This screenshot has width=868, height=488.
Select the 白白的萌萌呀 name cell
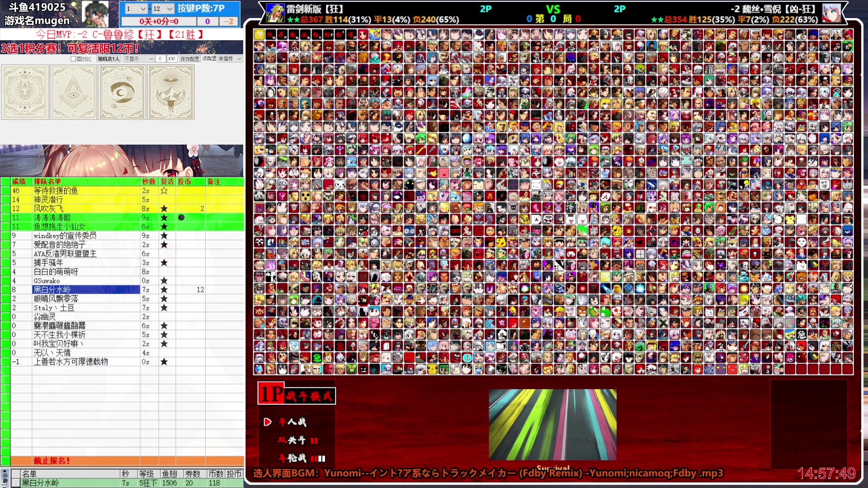tap(86, 272)
